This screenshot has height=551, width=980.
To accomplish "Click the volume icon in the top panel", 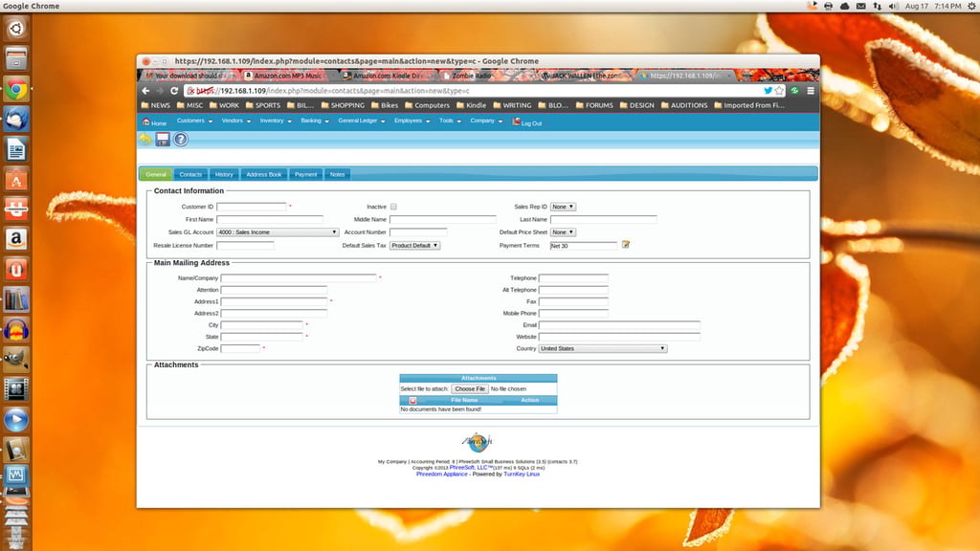I will tap(894, 6).
